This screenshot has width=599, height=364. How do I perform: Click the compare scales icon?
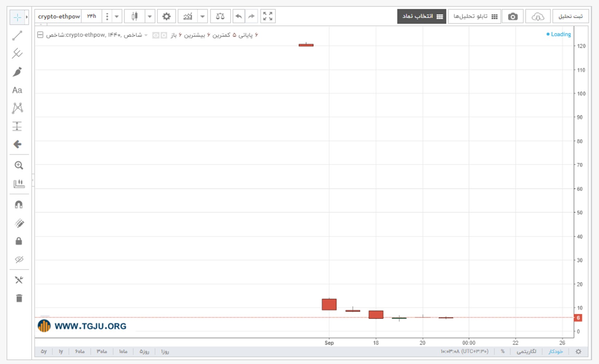click(220, 16)
